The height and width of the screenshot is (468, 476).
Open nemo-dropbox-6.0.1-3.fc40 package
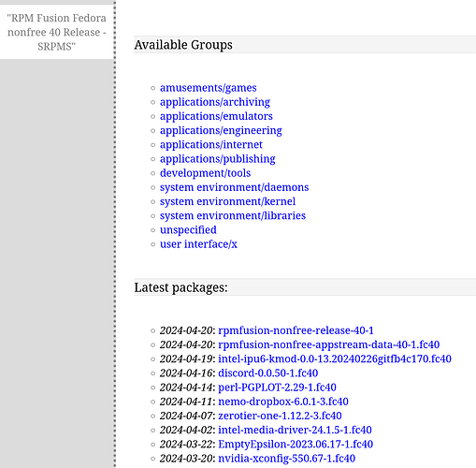coord(283,402)
